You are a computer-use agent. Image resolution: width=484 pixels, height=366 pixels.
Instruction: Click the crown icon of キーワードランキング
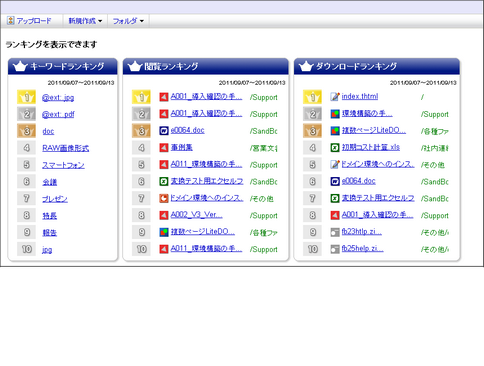(20, 66)
